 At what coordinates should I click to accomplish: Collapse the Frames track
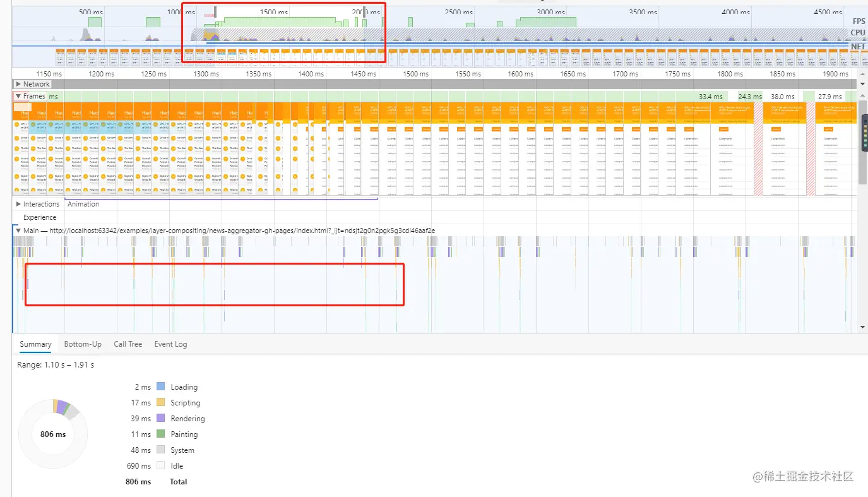pos(18,96)
